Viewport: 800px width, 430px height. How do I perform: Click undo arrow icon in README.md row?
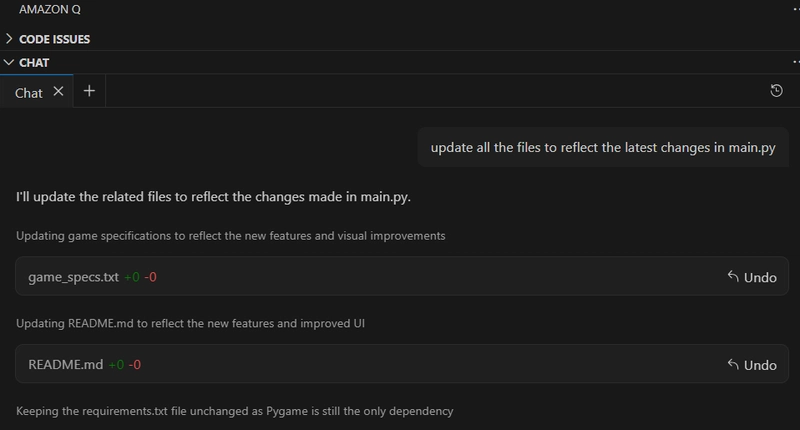pos(733,364)
